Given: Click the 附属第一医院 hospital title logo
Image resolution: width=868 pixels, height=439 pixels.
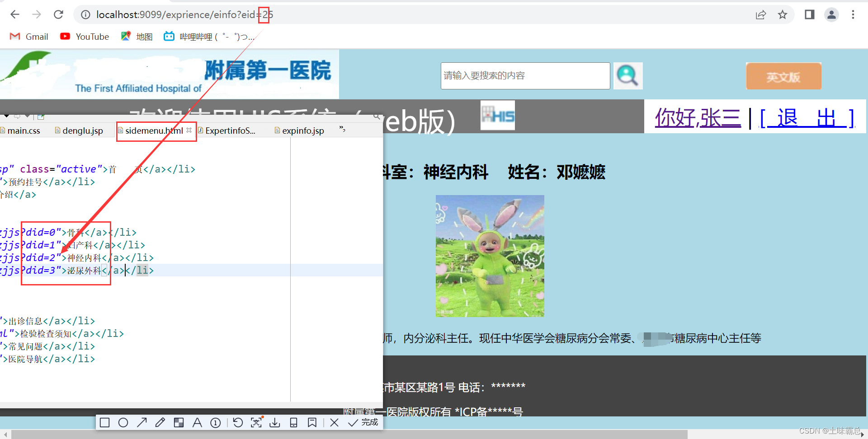Looking at the screenshot, I should 268,71.
